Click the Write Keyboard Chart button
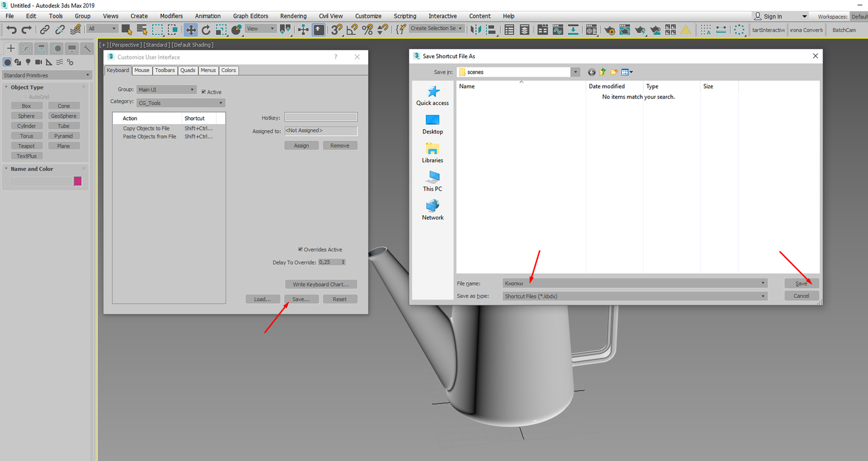Viewport: 868px width, 461px height. click(321, 284)
